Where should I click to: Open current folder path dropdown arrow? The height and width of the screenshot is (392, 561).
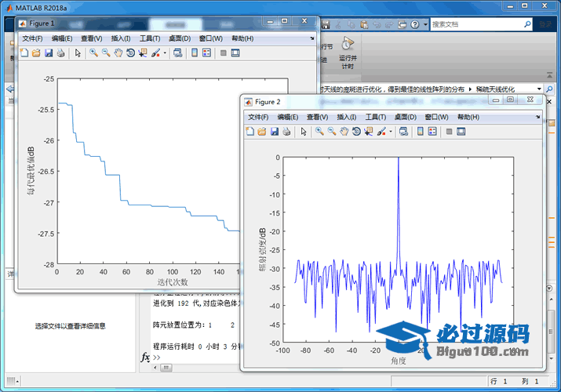point(539,89)
